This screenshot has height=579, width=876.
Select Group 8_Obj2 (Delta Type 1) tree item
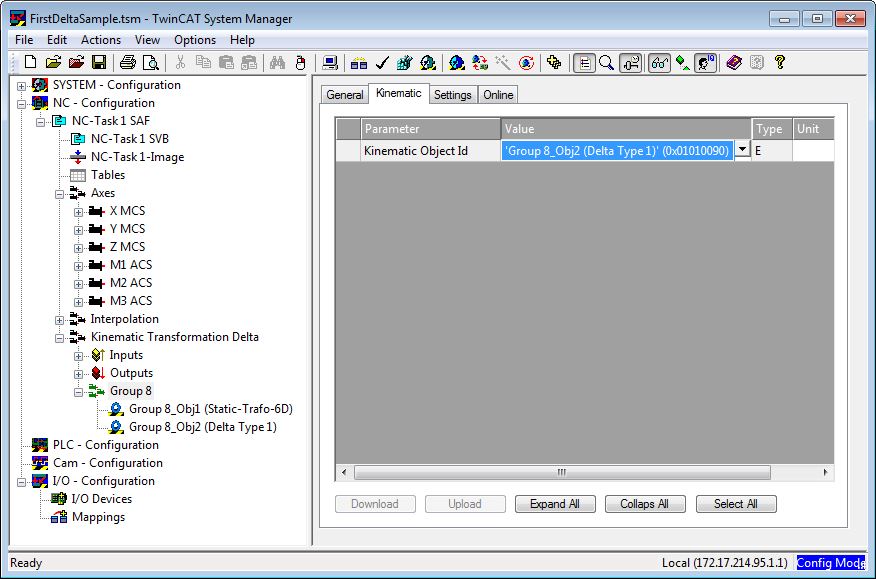(203, 427)
